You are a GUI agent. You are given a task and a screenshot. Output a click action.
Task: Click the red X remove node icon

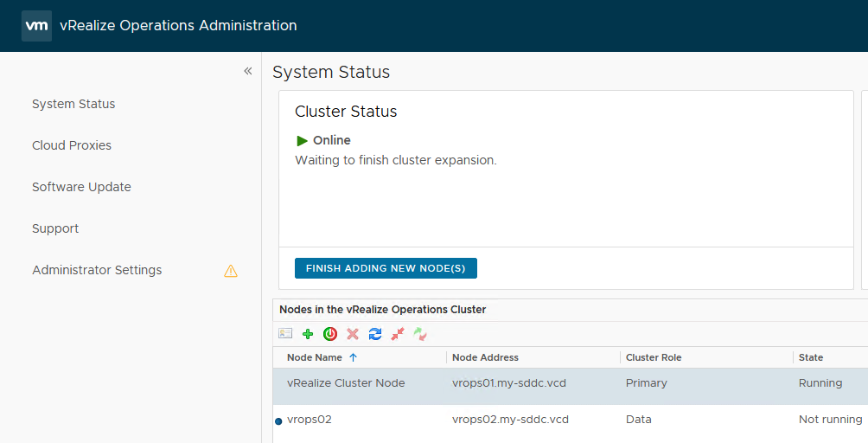[353, 334]
